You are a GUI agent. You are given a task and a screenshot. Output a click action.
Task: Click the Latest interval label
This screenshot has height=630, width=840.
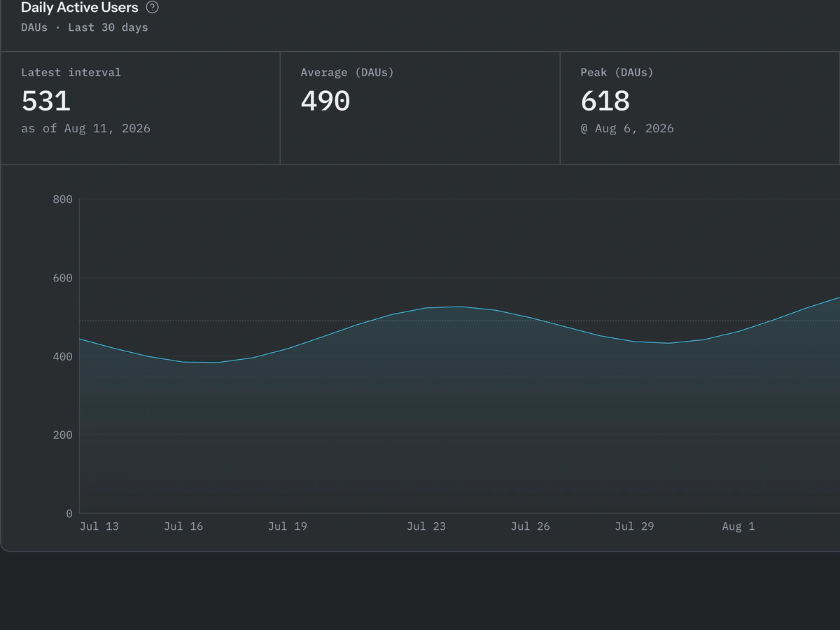pos(71,72)
